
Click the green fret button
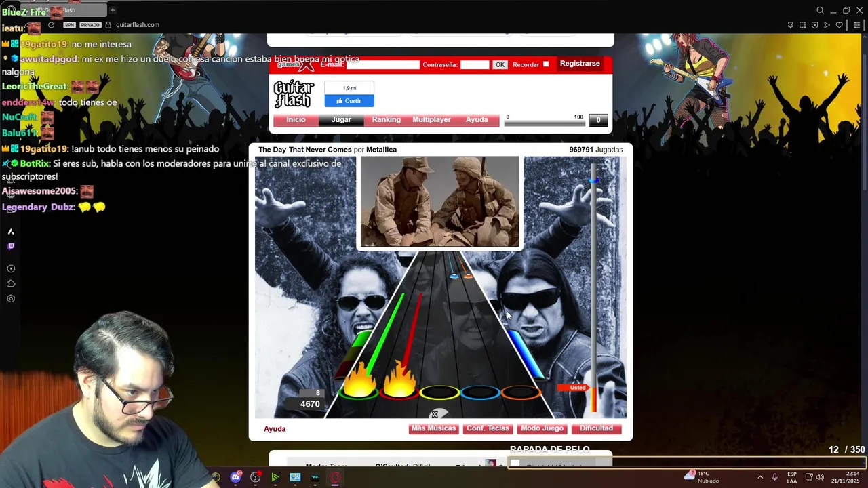point(359,393)
